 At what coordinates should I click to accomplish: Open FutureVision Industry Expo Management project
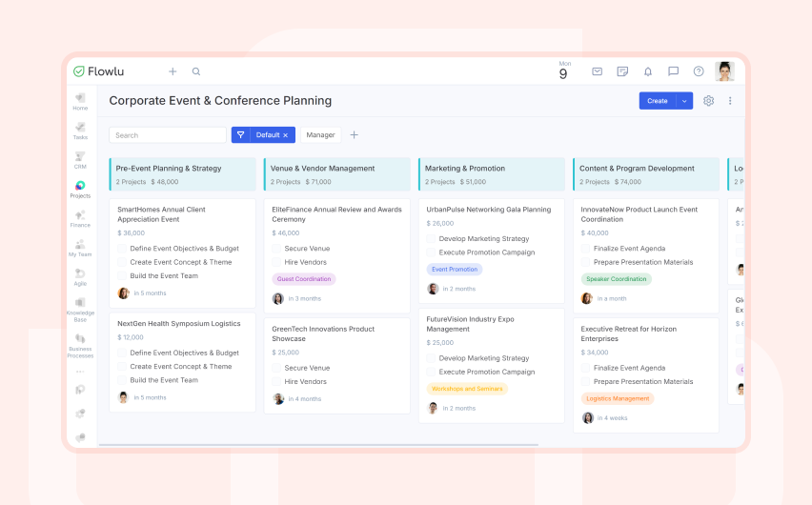(470, 324)
